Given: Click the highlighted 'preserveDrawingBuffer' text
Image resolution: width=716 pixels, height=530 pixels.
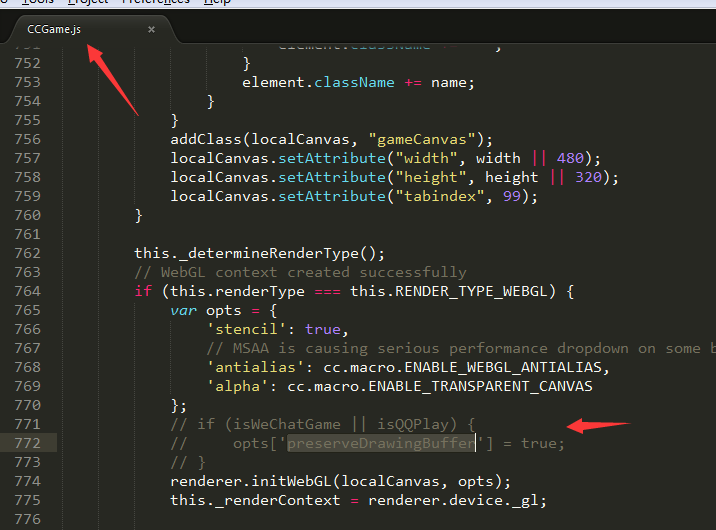Looking at the screenshot, I should (x=381, y=443).
